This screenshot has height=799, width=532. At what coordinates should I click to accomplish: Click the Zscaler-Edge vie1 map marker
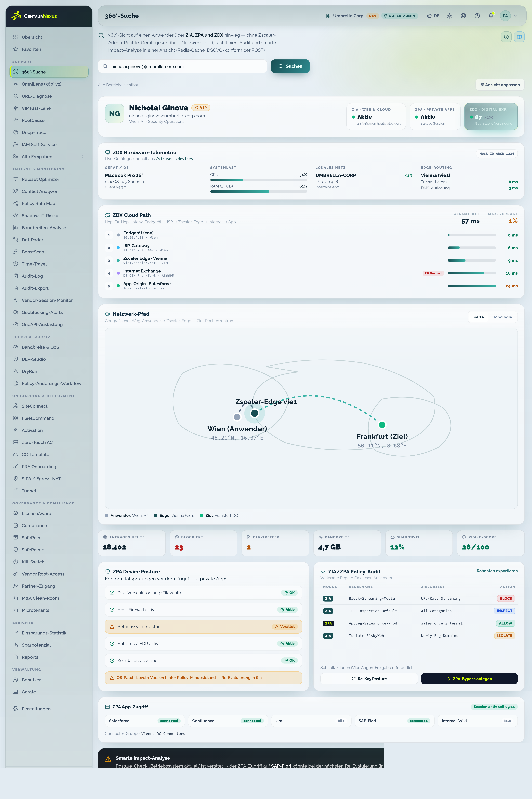coord(255,413)
